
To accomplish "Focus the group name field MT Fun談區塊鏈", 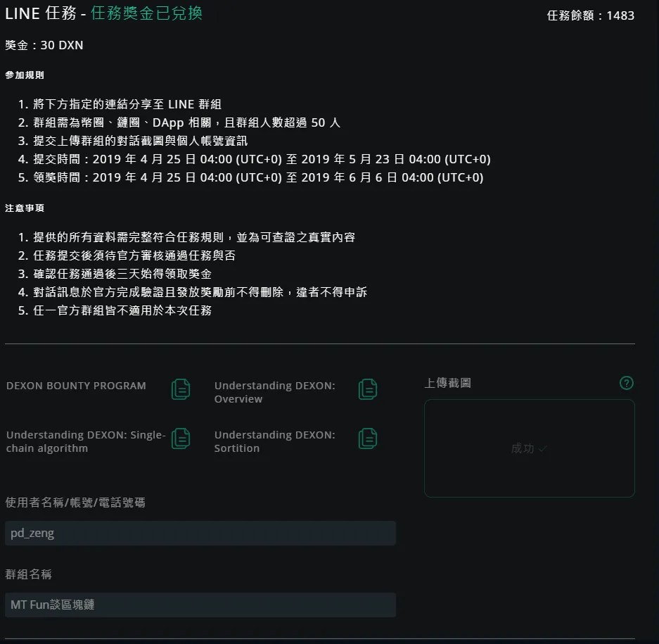I will click(200, 605).
